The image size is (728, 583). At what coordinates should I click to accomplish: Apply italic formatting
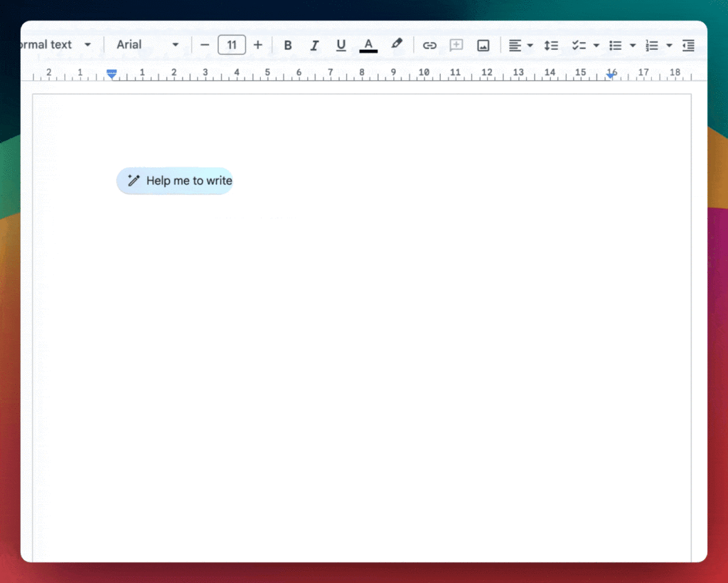tap(314, 45)
